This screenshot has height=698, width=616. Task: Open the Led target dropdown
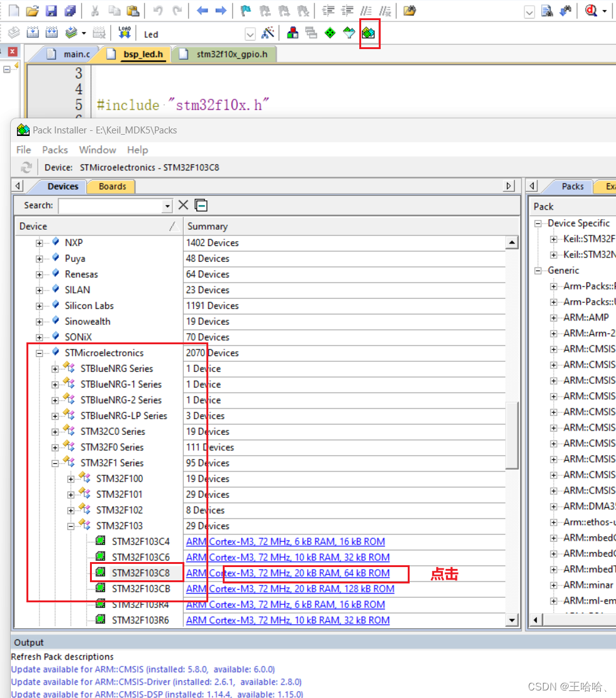250,34
